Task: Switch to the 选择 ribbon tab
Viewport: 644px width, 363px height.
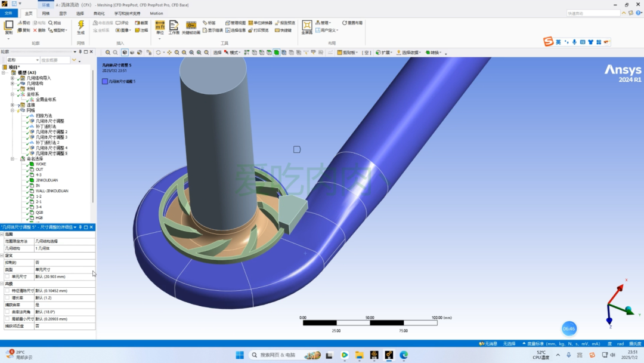Action: click(80, 14)
